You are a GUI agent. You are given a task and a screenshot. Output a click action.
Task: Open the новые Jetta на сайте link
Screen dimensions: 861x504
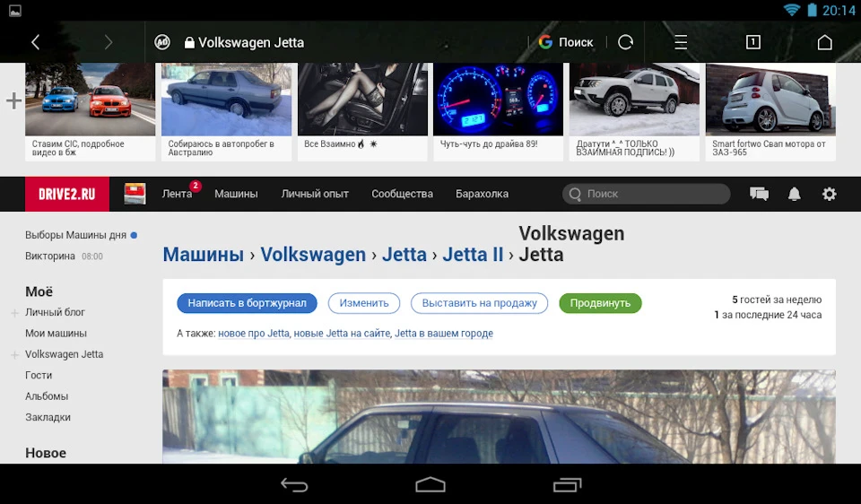pos(342,334)
